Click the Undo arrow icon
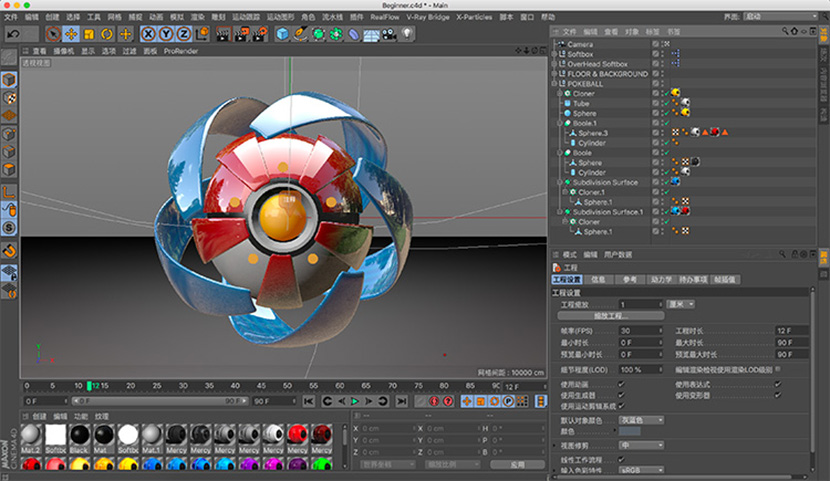830x481 pixels. 14,34
